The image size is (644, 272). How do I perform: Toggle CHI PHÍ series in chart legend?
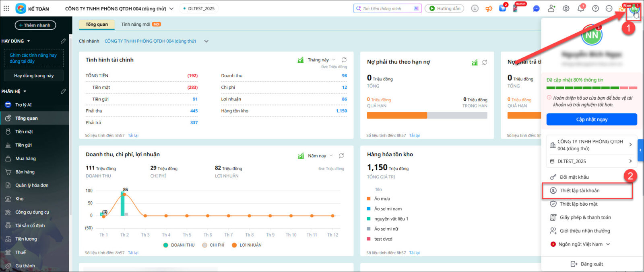click(x=213, y=245)
